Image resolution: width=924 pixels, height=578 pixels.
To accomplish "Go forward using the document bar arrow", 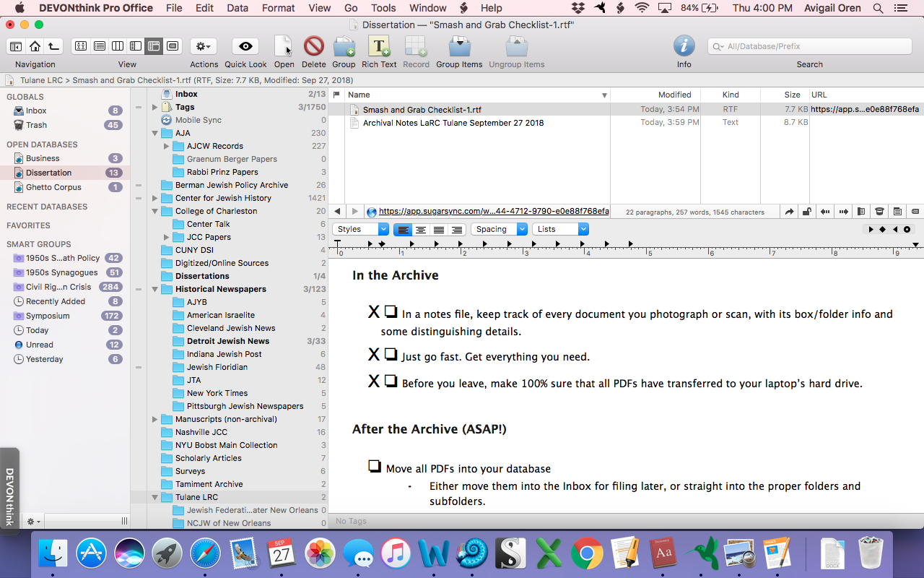I will tap(354, 212).
